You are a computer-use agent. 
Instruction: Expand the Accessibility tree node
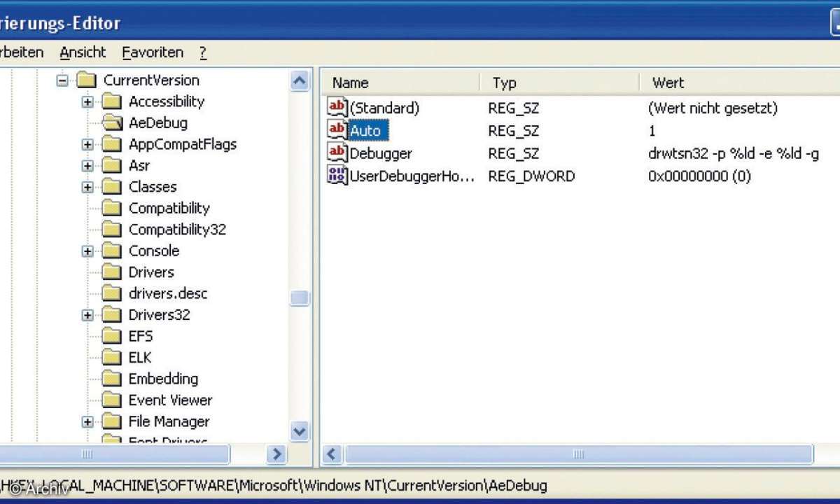87,101
